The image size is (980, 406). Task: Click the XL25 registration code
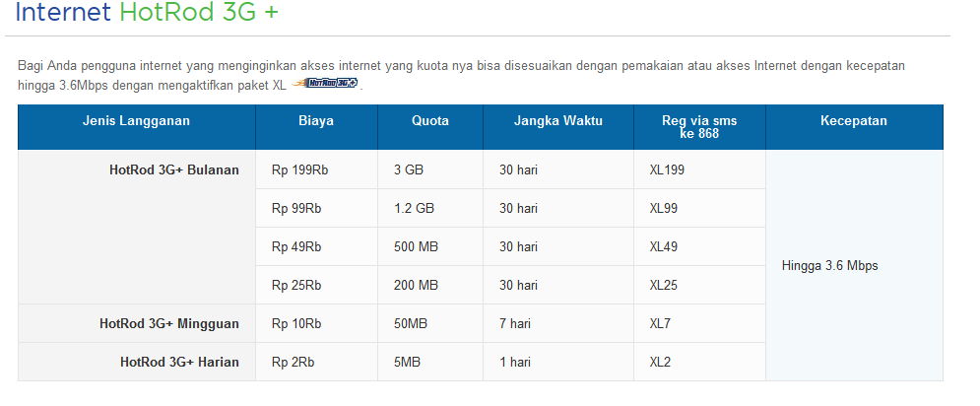(x=663, y=285)
